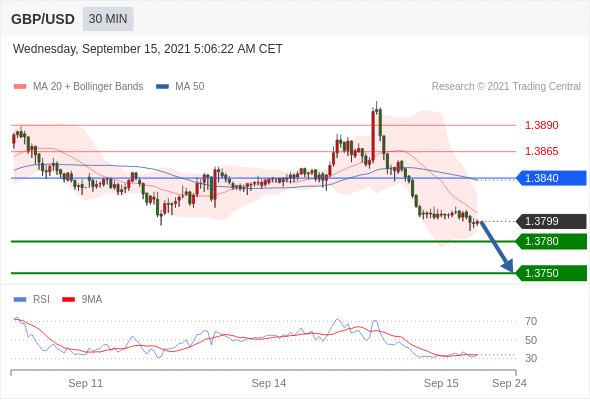
Task: Click the 1.3890 resistance label
Action: (541, 125)
